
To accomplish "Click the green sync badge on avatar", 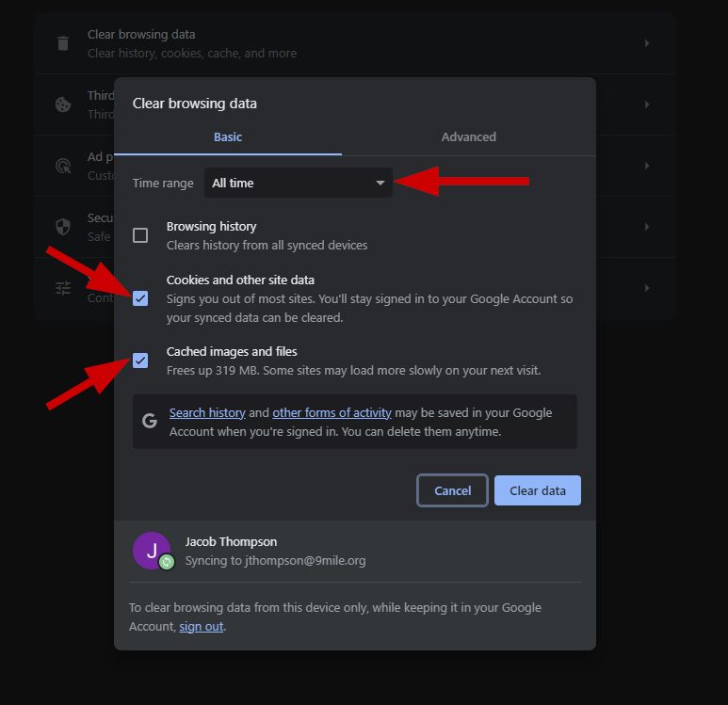I will point(167,562).
